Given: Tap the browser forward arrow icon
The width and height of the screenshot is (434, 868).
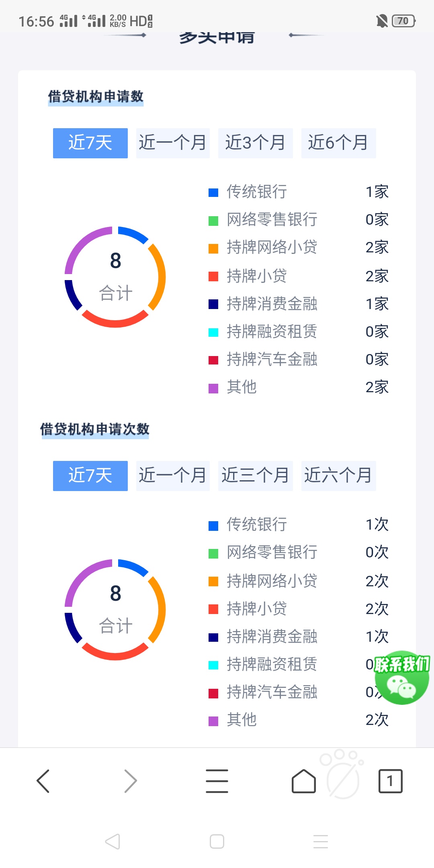Looking at the screenshot, I should [x=130, y=781].
